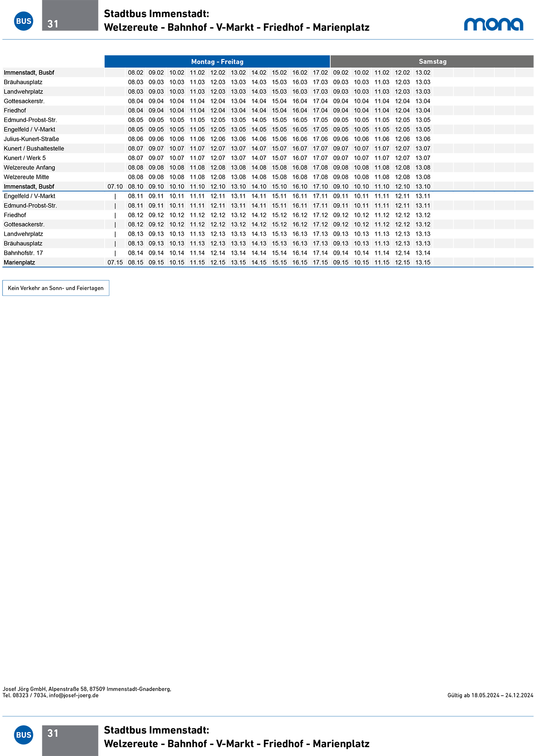Click the 08.15 time at Marienplatz

136,262
